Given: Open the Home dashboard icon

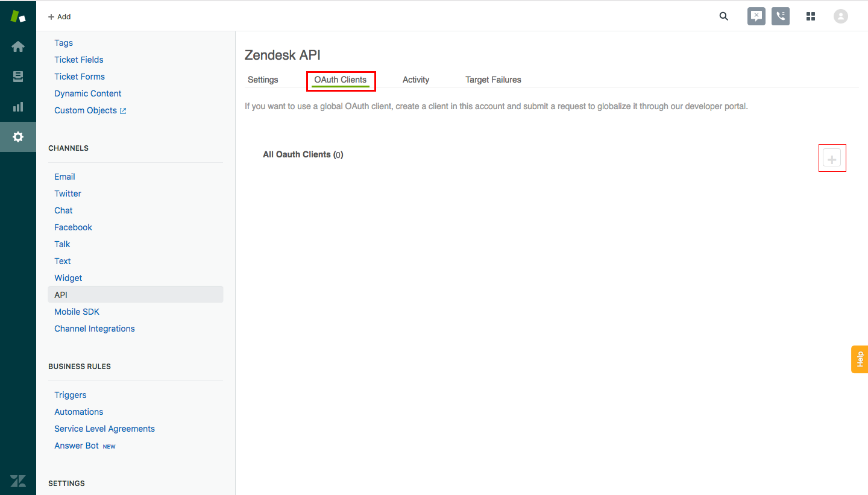Looking at the screenshot, I should click(x=18, y=46).
